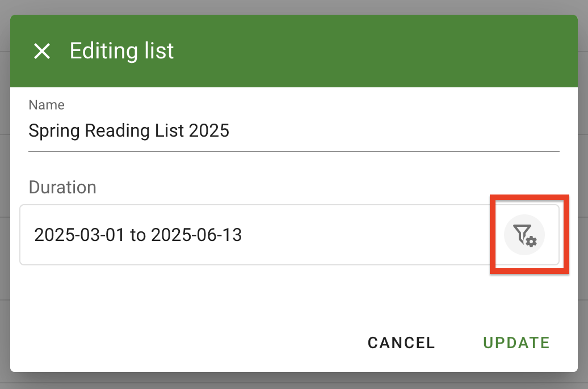Open the duration filter settings icon
588x389 pixels.
point(524,235)
